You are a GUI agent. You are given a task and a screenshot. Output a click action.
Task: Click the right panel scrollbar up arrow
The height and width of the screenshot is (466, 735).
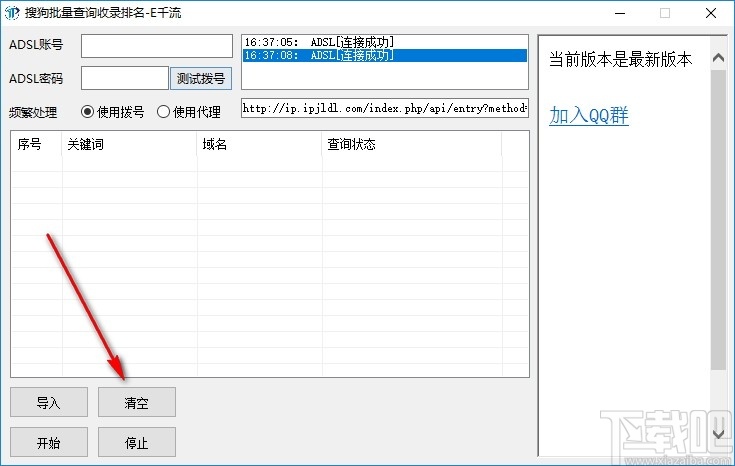(719, 58)
